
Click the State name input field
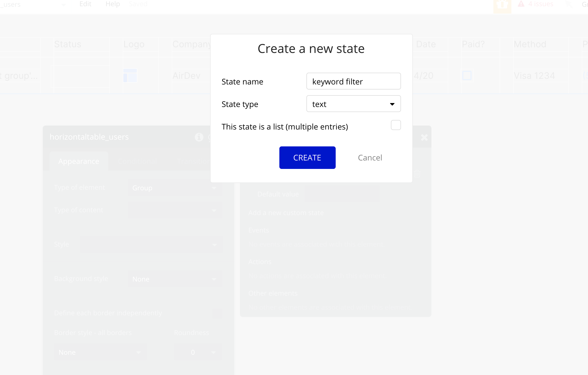tap(354, 81)
